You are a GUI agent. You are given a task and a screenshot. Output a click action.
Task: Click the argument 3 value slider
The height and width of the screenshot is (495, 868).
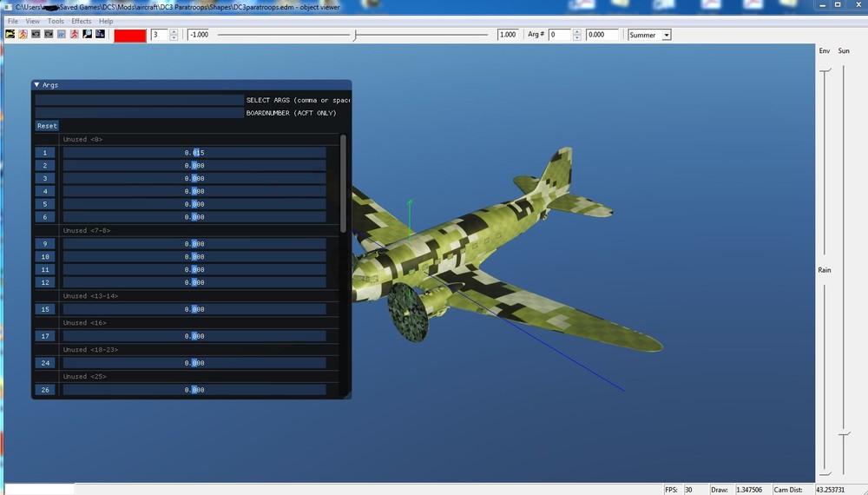(194, 178)
